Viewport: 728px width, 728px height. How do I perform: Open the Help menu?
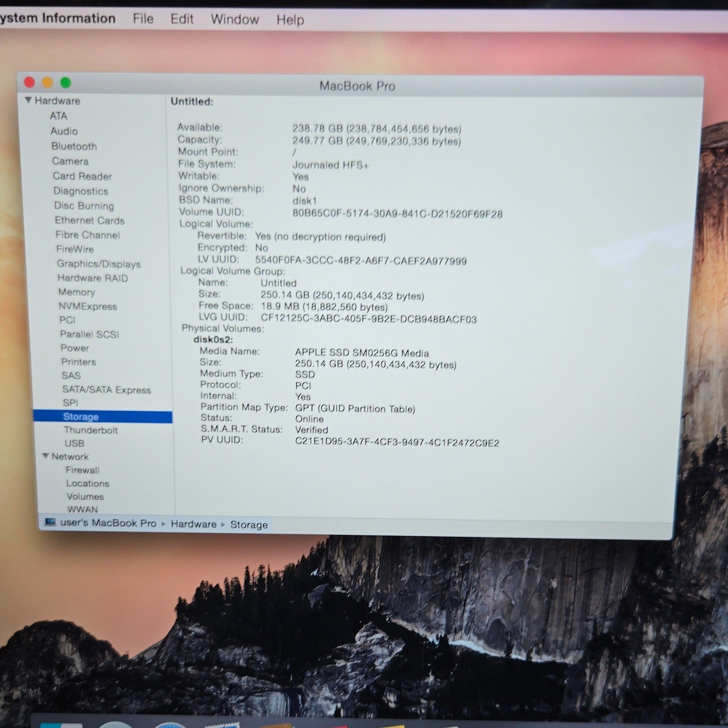point(290,20)
